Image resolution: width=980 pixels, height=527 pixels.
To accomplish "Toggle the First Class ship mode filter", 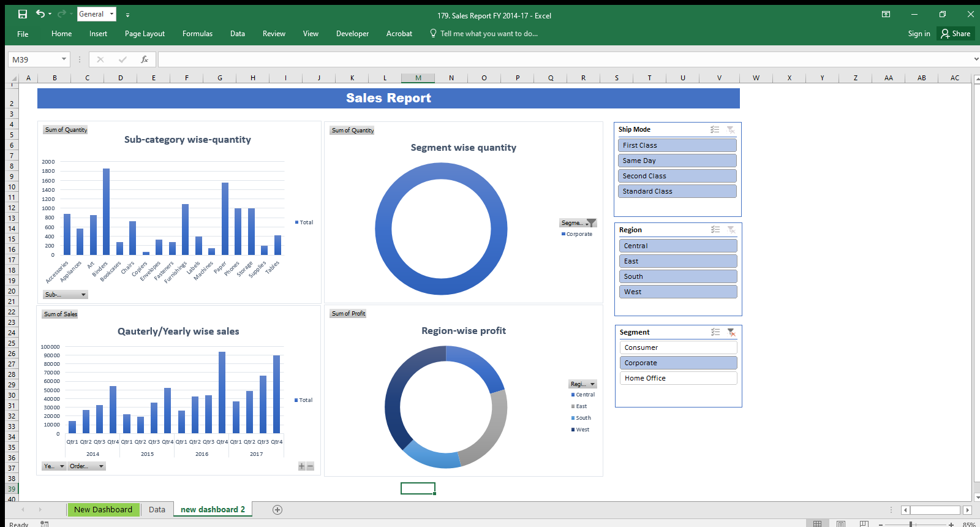I will point(677,145).
